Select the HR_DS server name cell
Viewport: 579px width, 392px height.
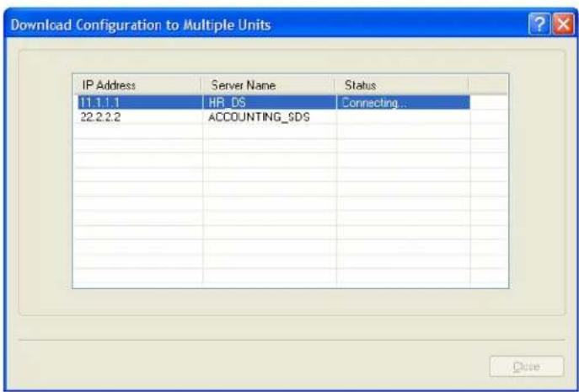270,102
